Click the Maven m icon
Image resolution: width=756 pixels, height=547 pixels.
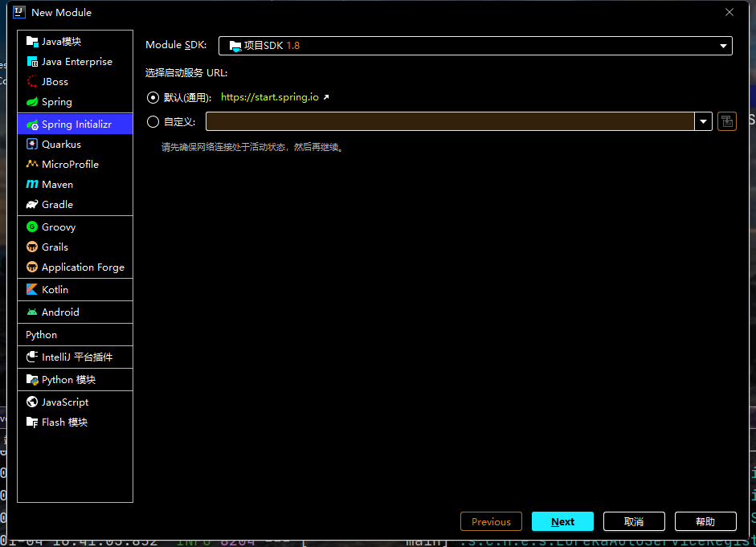32,185
